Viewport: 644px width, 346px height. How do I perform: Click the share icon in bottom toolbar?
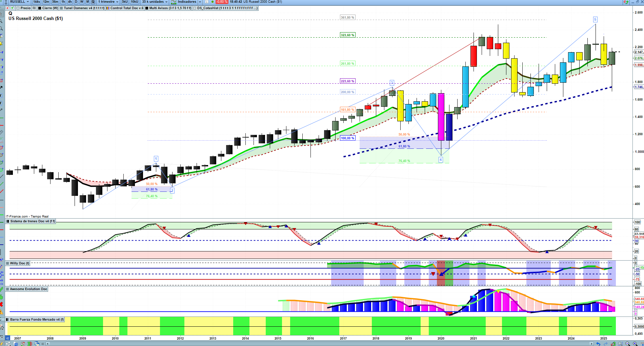pos(9,344)
